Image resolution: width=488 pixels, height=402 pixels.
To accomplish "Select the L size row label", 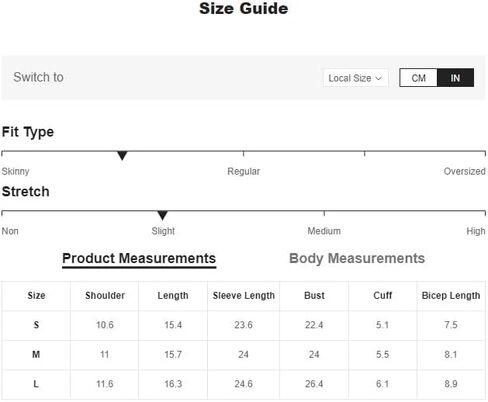I will 36,384.
